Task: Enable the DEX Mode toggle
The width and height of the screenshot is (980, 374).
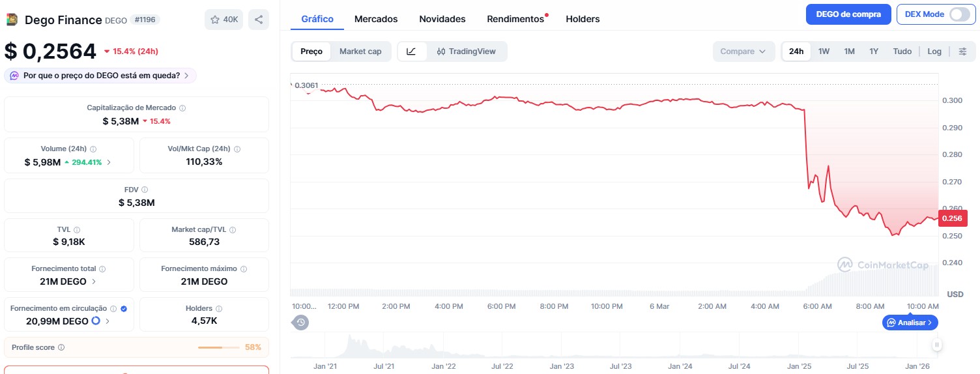Action: click(x=959, y=14)
